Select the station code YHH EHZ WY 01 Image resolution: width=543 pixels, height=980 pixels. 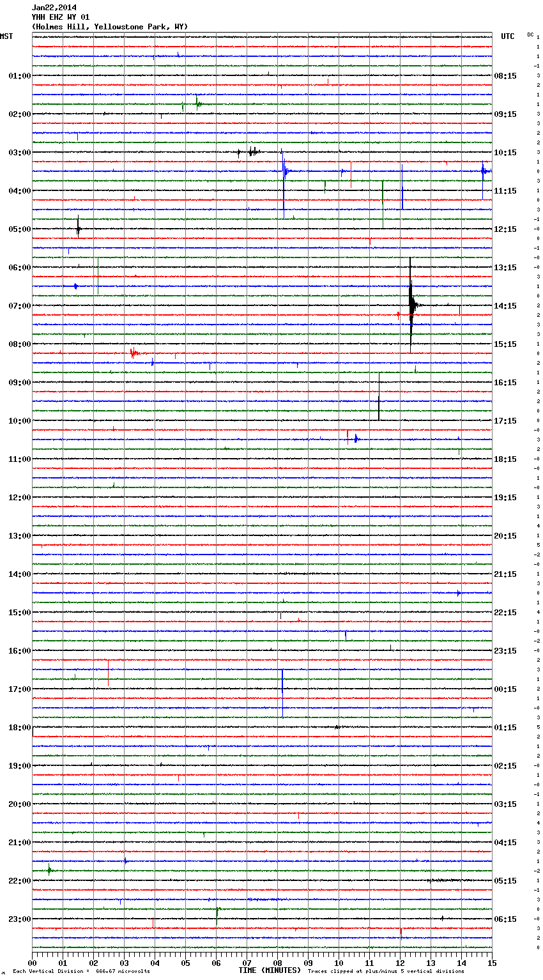pyautogui.click(x=61, y=17)
